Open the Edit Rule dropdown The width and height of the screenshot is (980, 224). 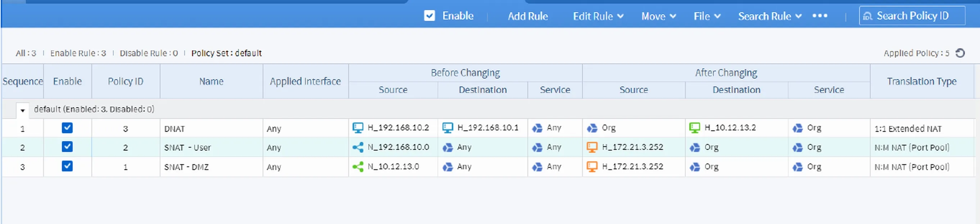click(598, 16)
